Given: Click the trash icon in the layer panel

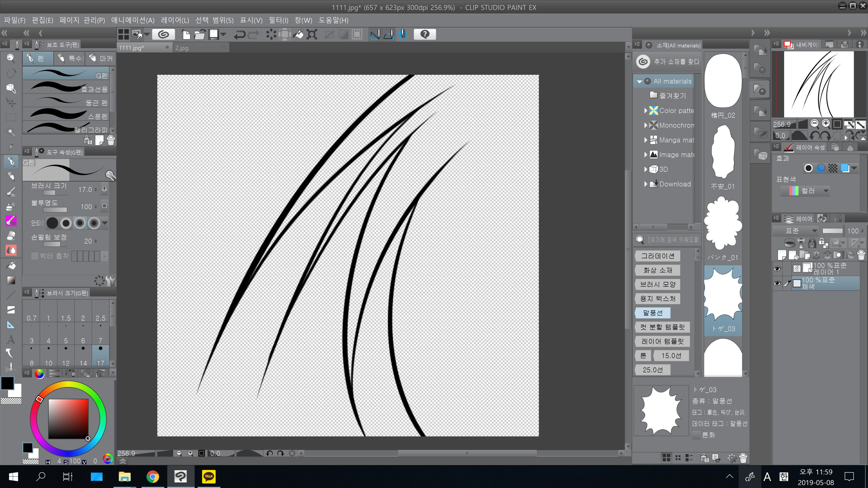Looking at the screenshot, I should tap(861, 255).
